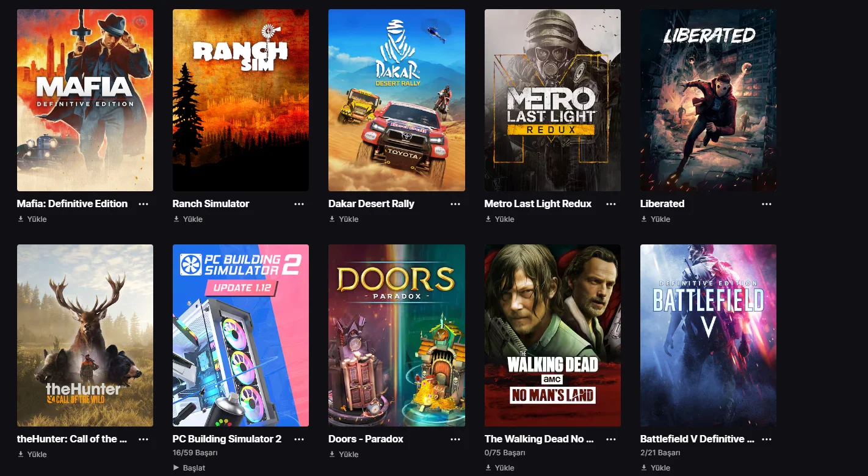Click Yükle under Mafia: Definitive Edition
This screenshot has width=868, height=476.
32,219
